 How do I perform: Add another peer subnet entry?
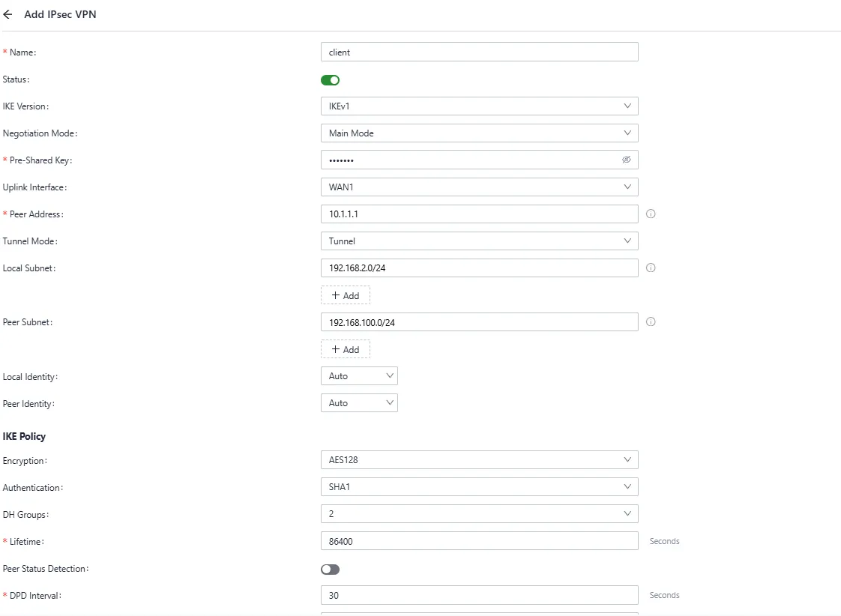[346, 349]
